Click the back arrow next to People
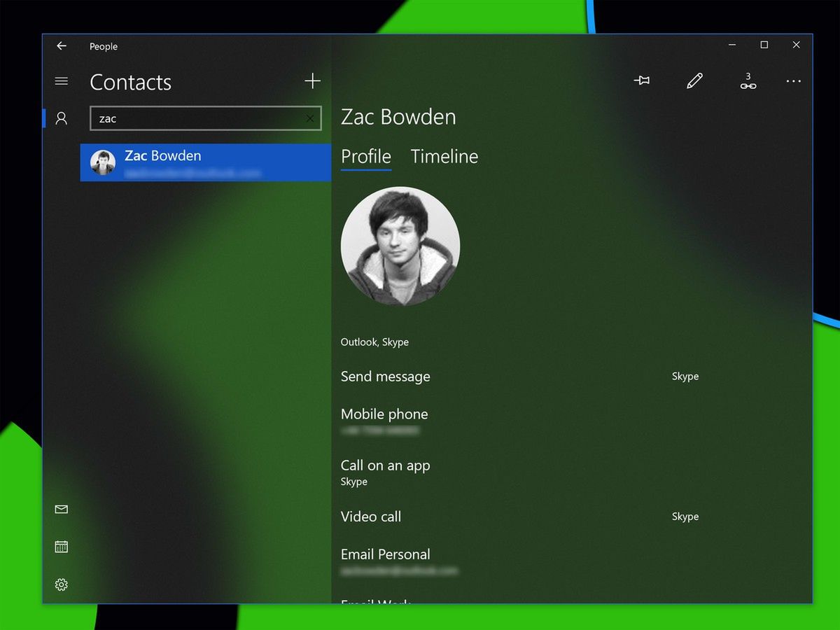 (62, 46)
